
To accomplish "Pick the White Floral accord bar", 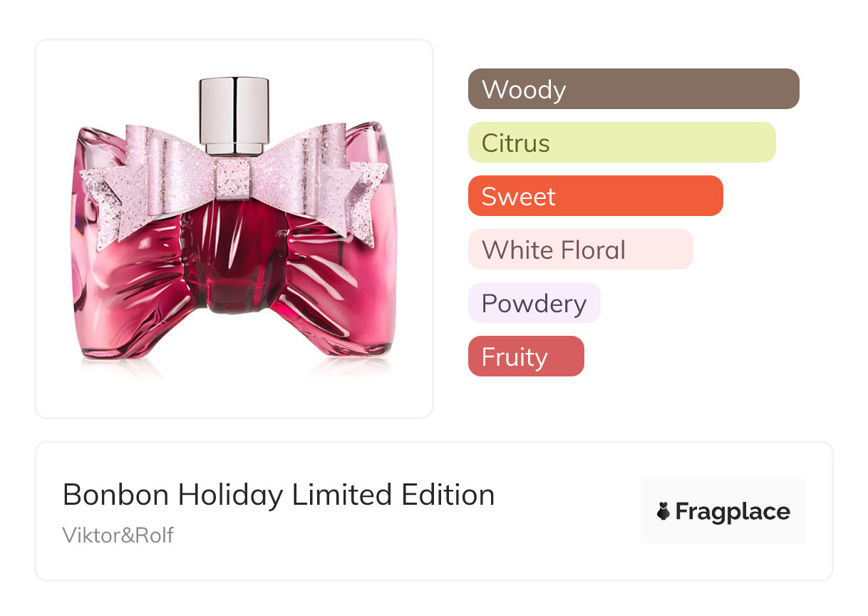I will pyautogui.click(x=580, y=250).
